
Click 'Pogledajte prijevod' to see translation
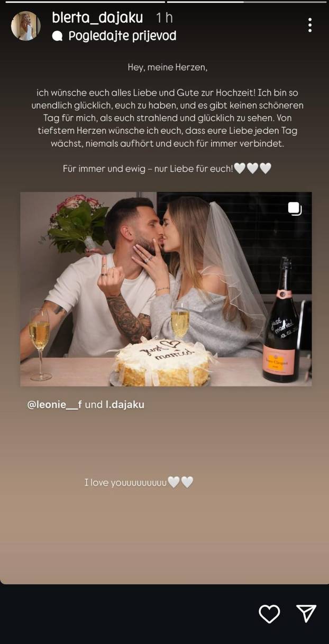122,36
